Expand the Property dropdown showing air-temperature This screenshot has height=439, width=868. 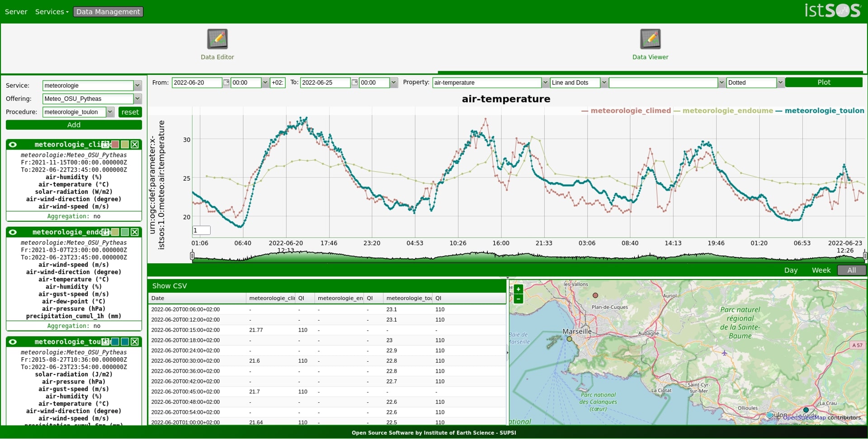[x=545, y=83]
